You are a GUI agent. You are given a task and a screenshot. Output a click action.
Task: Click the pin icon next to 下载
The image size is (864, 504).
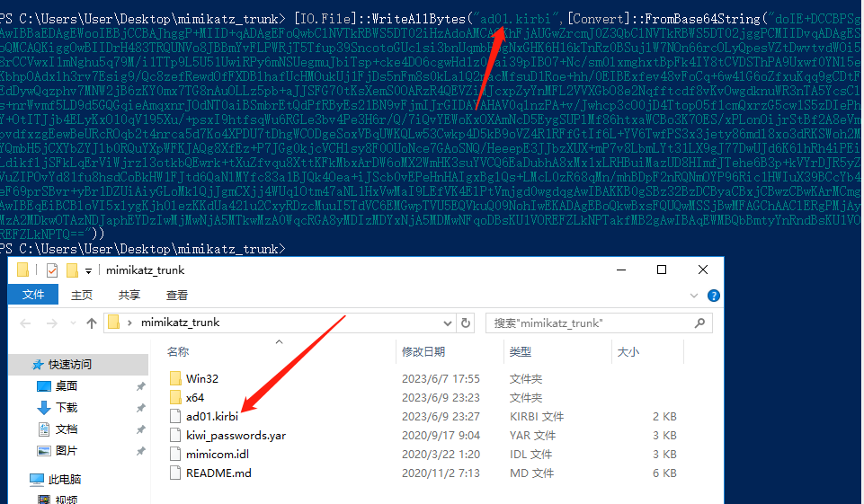[x=141, y=408]
